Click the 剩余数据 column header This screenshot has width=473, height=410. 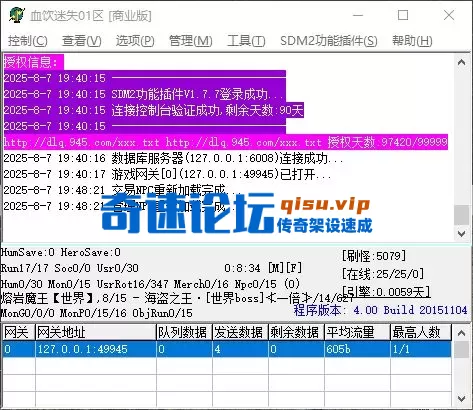296,332
